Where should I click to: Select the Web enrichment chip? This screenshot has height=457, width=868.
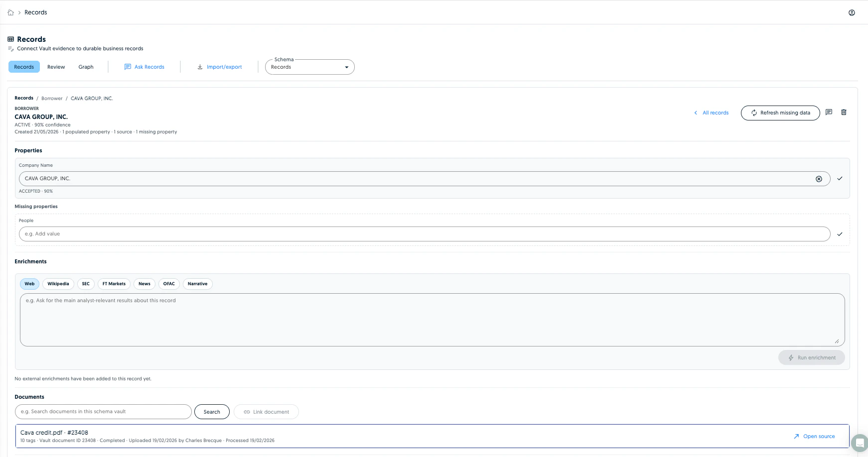tap(29, 284)
